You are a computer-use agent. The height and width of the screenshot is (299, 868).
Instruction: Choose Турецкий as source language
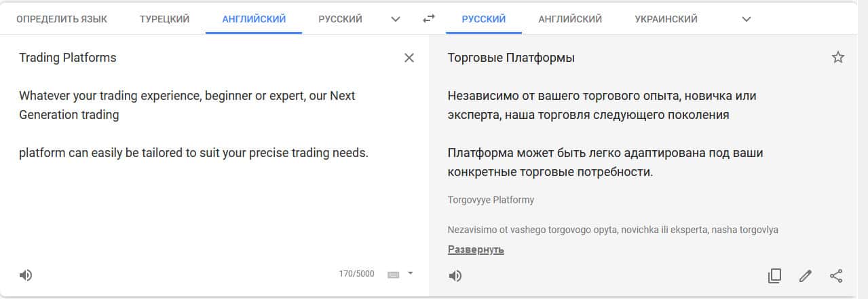pyautogui.click(x=164, y=19)
